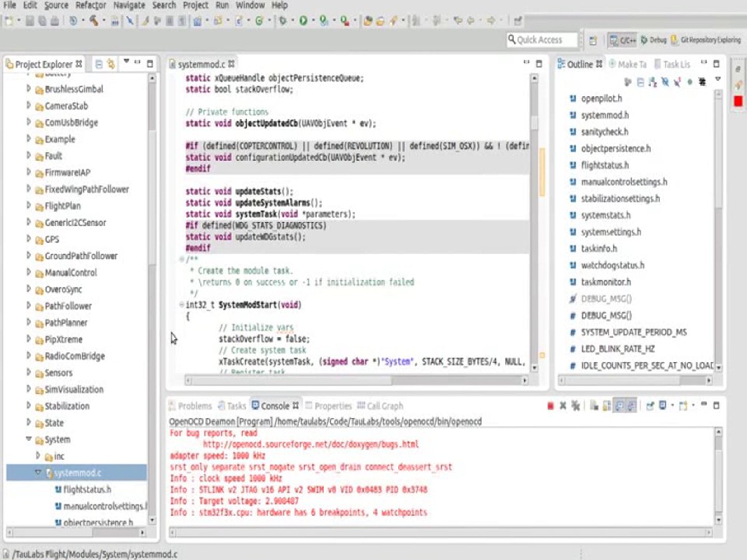The width and height of the screenshot is (747, 560).
Task: Toggle Pin Console button
Action: click(x=650, y=406)
